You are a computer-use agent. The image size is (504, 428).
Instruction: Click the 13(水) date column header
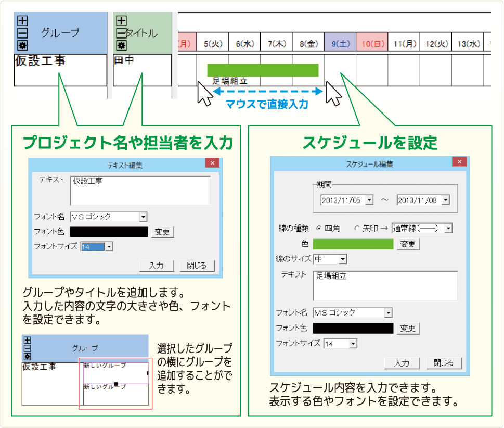pos(468,42)
